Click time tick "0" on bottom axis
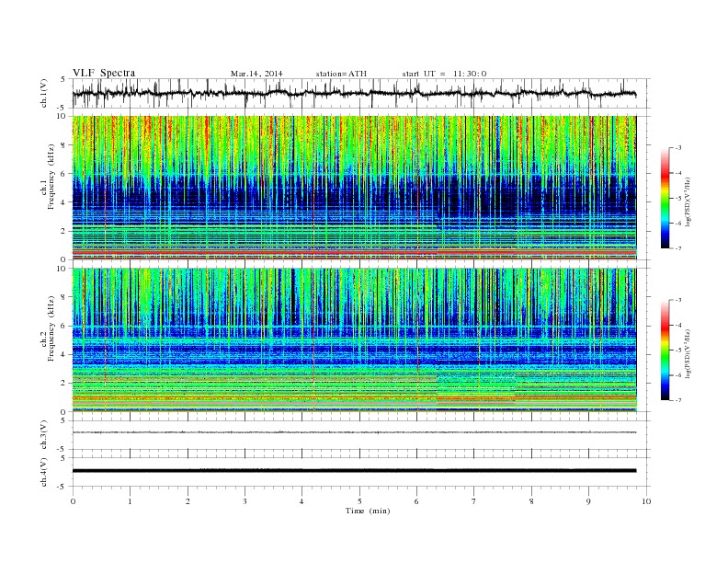 pos(73,501)
